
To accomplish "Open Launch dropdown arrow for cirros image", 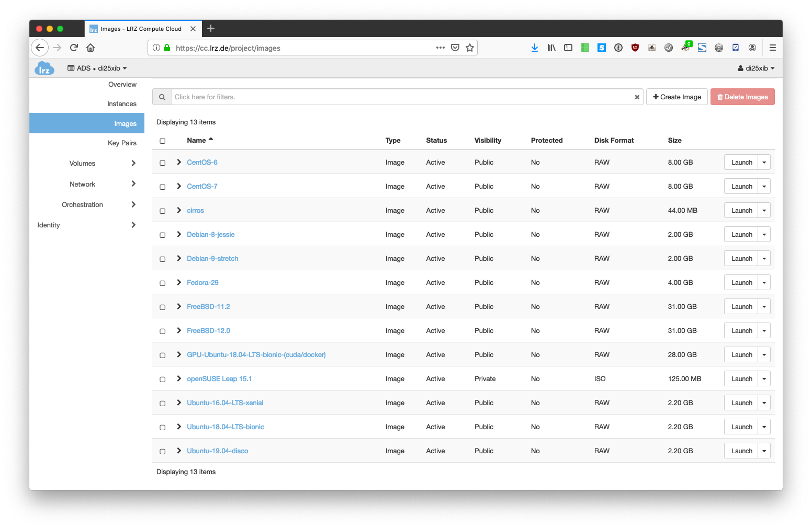I will pos(764,211).
